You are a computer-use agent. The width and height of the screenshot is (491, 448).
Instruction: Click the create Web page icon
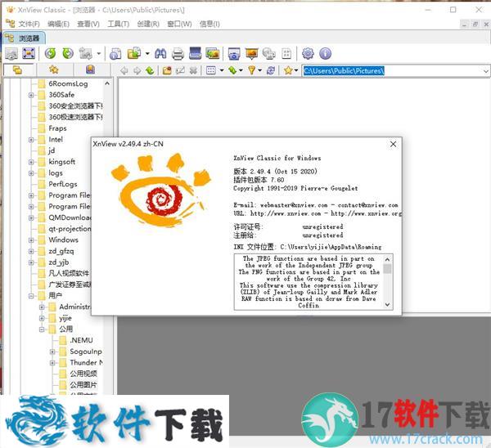coord(268,53)
